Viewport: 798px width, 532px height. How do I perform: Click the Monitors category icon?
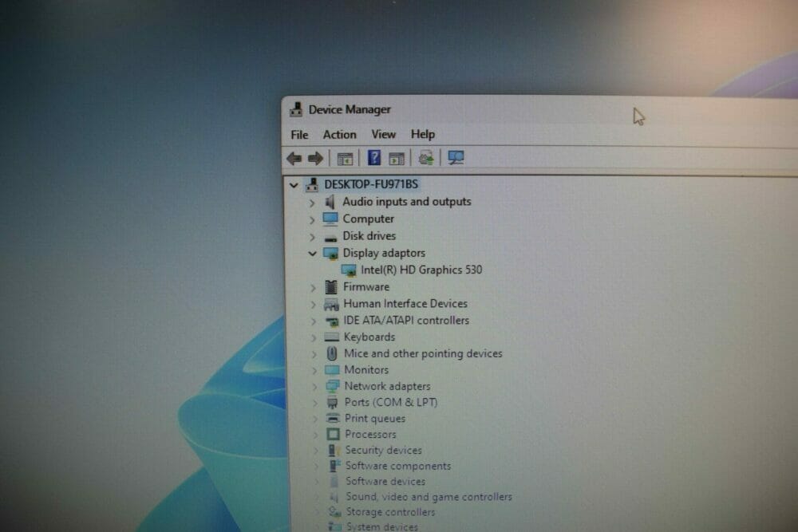[x=332, y=370]
